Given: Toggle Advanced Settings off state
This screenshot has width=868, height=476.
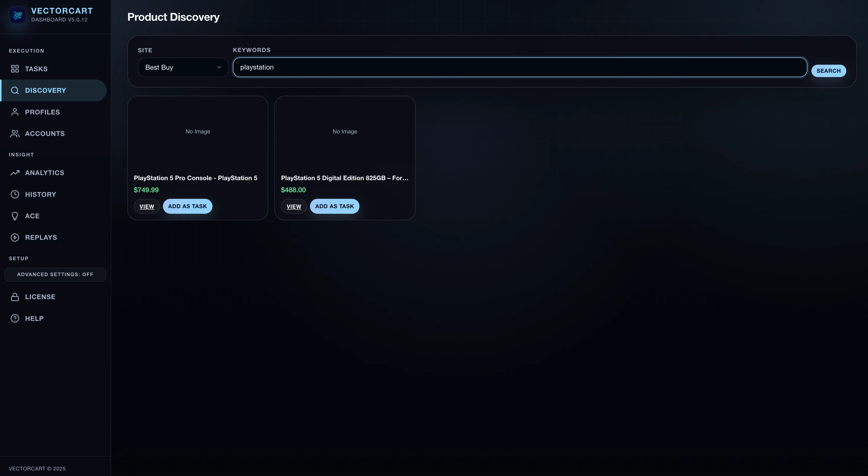Looking at the screenshot, I should tap(55, 274).
